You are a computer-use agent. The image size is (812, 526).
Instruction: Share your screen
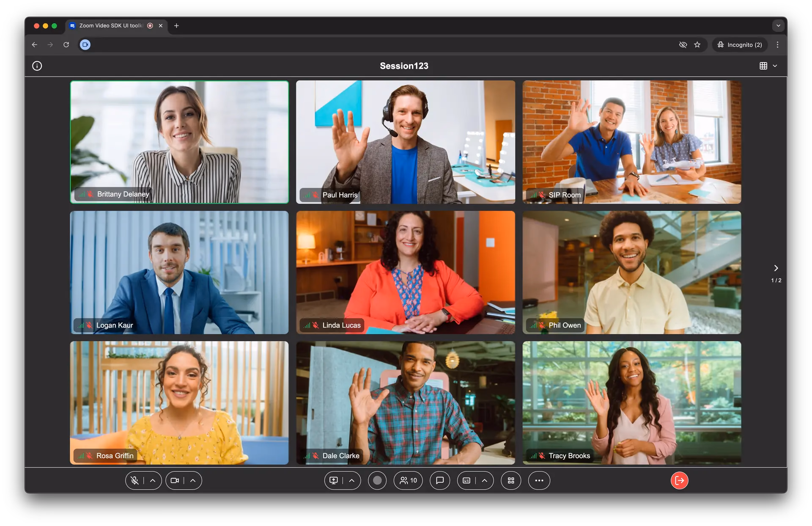coord(334,480)
